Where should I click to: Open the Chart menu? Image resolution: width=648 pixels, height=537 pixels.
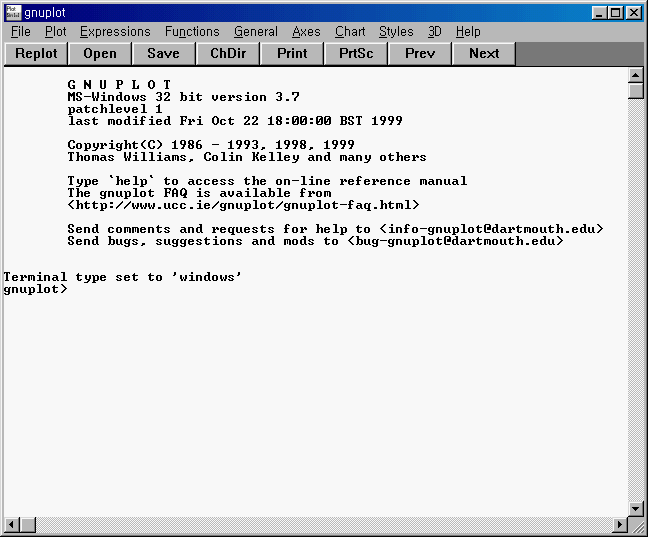click(350, 32)
